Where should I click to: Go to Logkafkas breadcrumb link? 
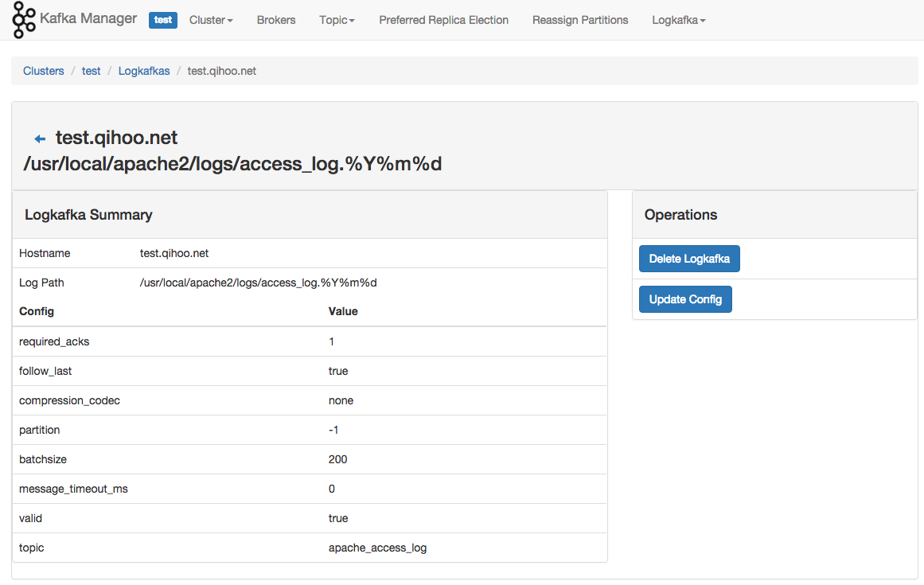click(144, 71)
